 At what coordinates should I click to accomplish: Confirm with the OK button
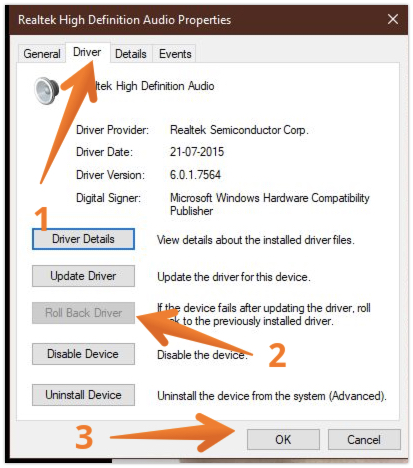283,440
